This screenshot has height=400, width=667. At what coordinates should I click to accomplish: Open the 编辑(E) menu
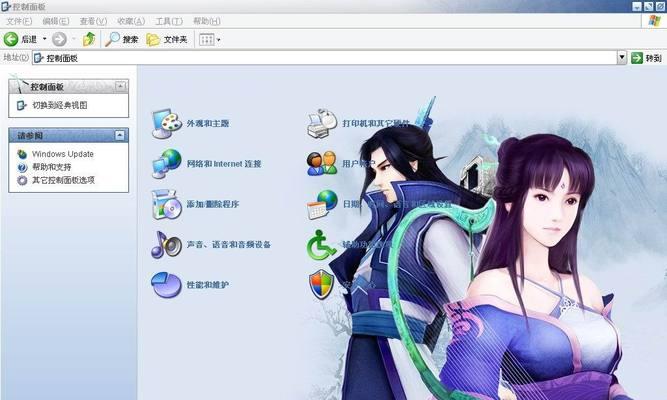tap(56, 21)
